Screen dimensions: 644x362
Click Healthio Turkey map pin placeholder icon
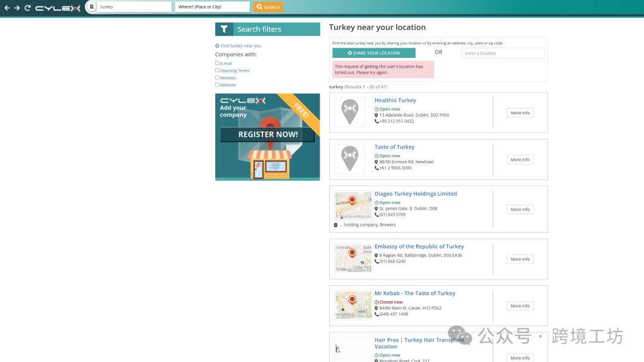tap(350, 112)
